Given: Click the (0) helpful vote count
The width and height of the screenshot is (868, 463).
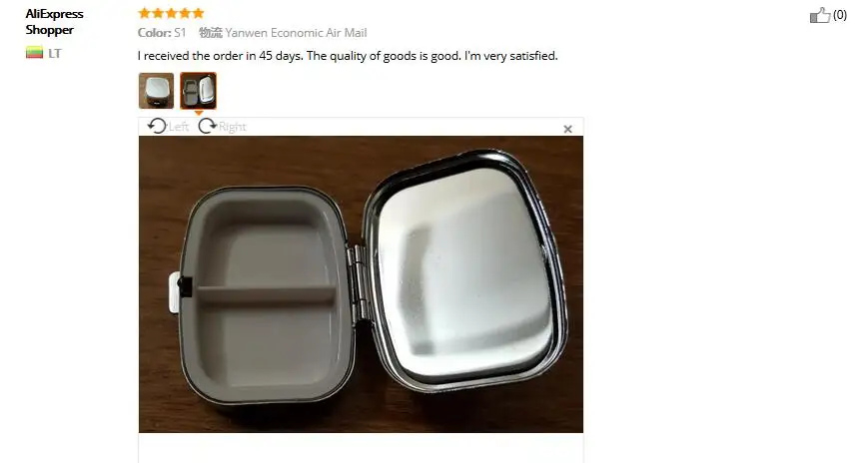Looking at the screenshot, I should (840, 15).
